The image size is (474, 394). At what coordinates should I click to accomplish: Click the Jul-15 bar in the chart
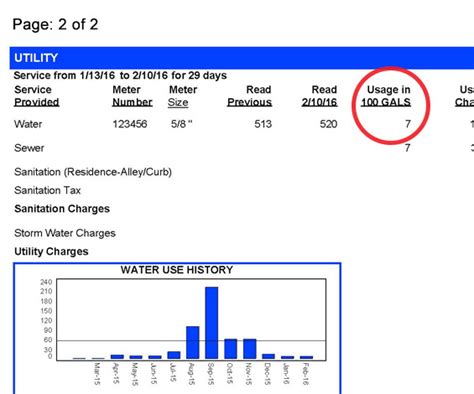(174, 355)
